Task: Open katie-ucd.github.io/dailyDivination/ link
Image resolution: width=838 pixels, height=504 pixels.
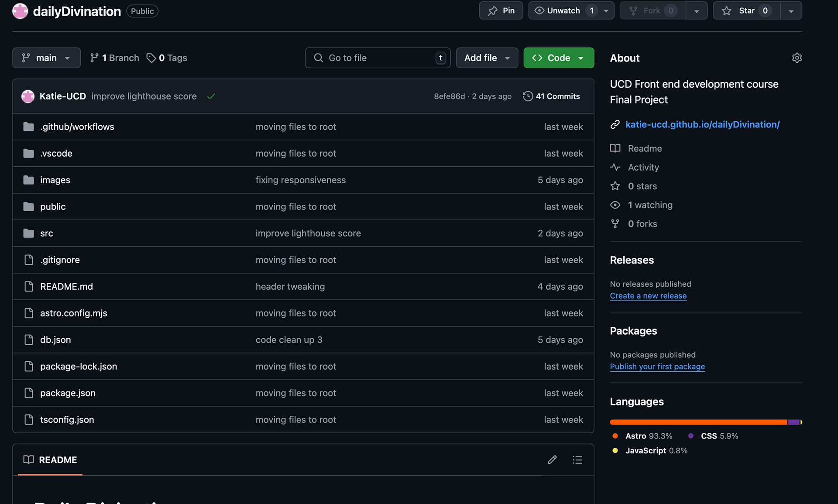Action: pyautogui.click(x=702, y=125)
